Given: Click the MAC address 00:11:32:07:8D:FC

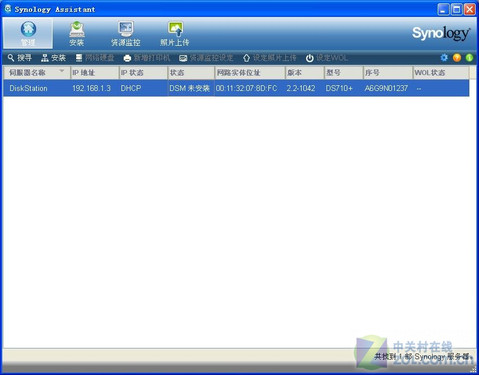Looking at the screenshot, I should pos(246,88).
